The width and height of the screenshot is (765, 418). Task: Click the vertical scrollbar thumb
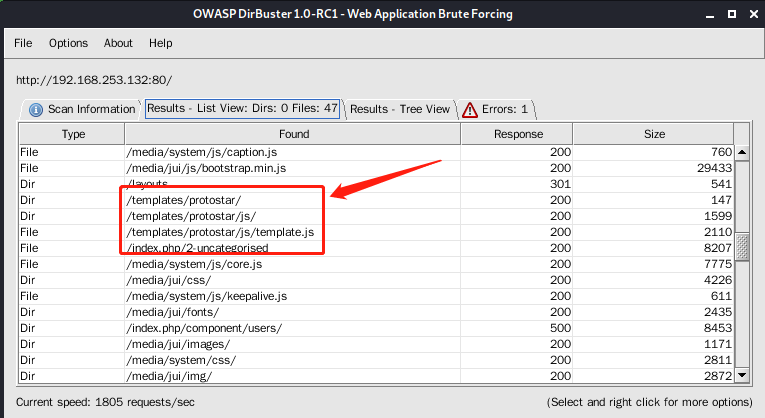click(x=742, y=246)
